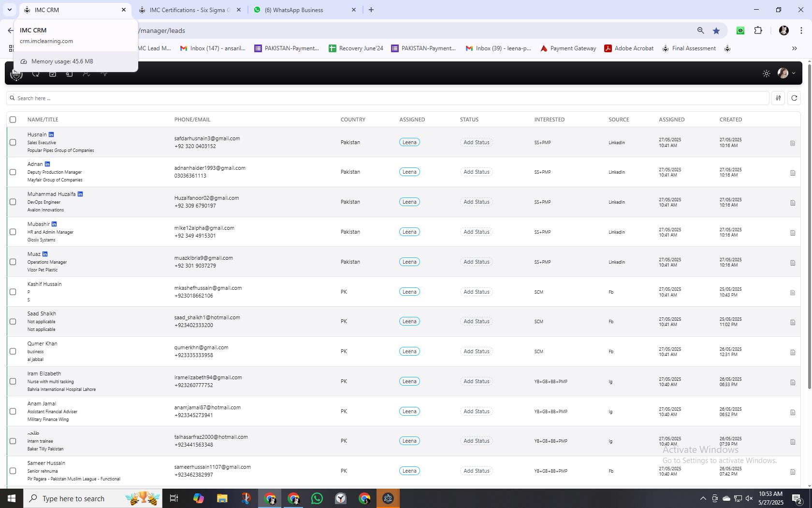Click the analytics pulse icon in CRM navbar
Viewport: 812px width, 508px height.
coord(104,74)
